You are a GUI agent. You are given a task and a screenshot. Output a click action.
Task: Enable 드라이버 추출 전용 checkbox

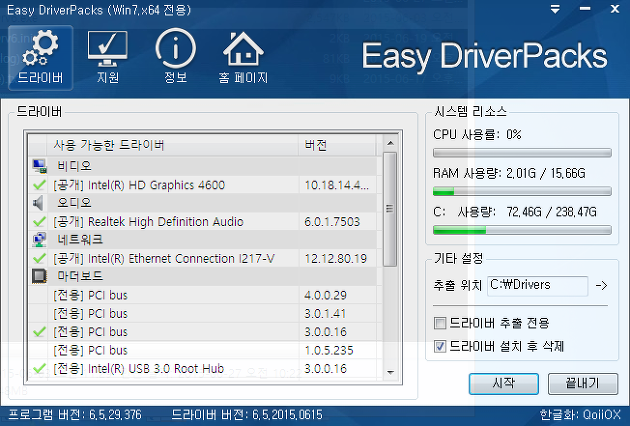(x=440, y=323)
